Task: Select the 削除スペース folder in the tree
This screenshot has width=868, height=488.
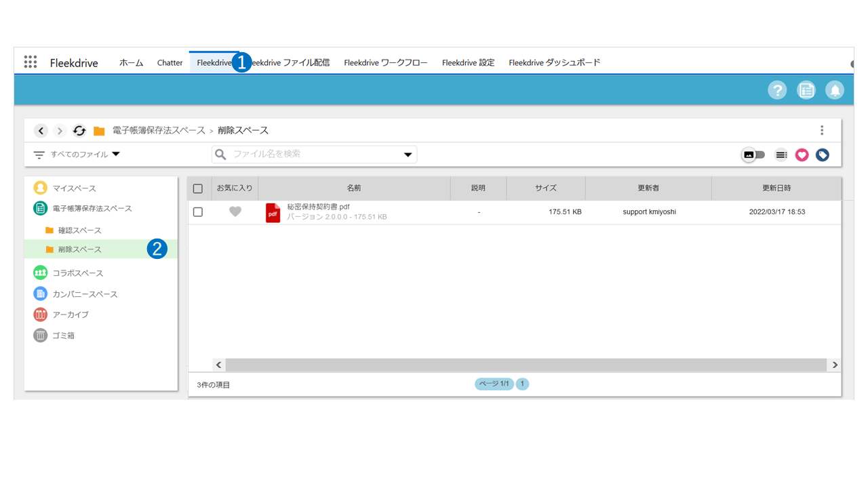Action: pos(100,249)
